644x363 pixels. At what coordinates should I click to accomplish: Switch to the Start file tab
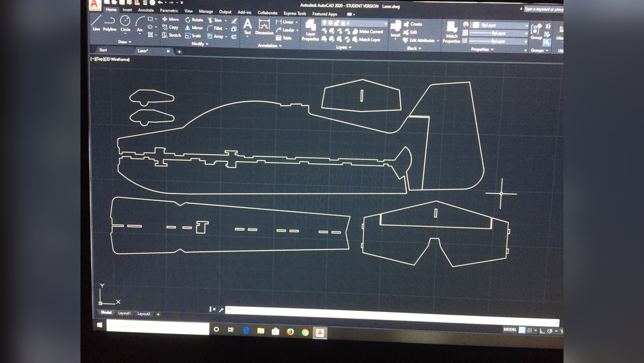pos(103,50)
